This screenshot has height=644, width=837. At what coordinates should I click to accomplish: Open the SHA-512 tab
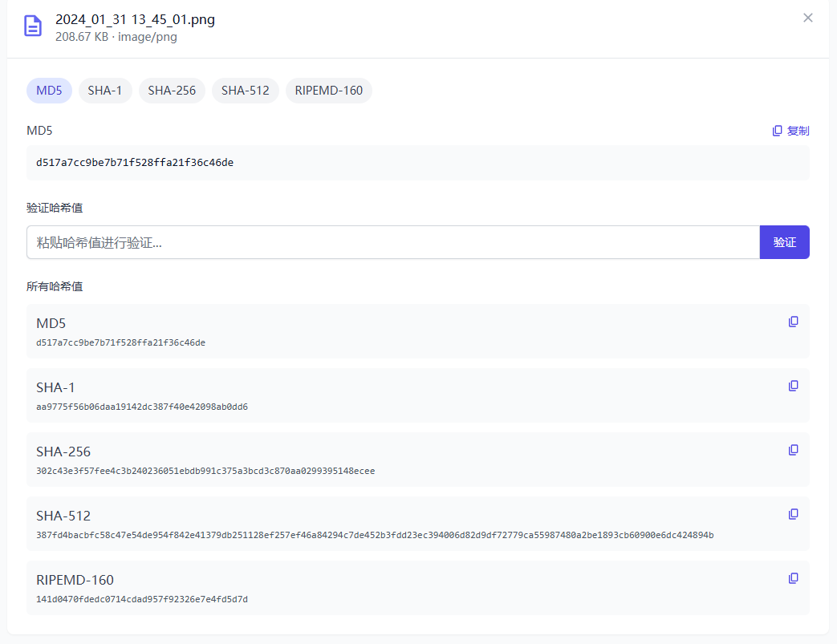click(245, 91)
